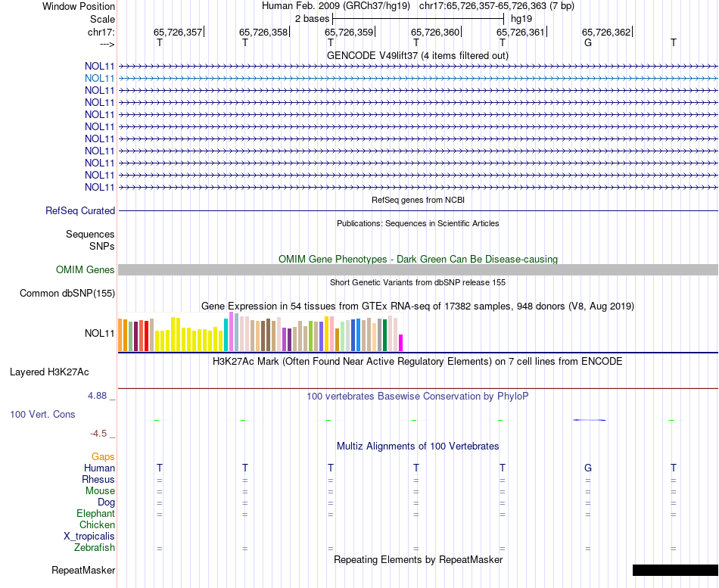Click the Sequences track label
Screen dimensions: 719x588
90,235
